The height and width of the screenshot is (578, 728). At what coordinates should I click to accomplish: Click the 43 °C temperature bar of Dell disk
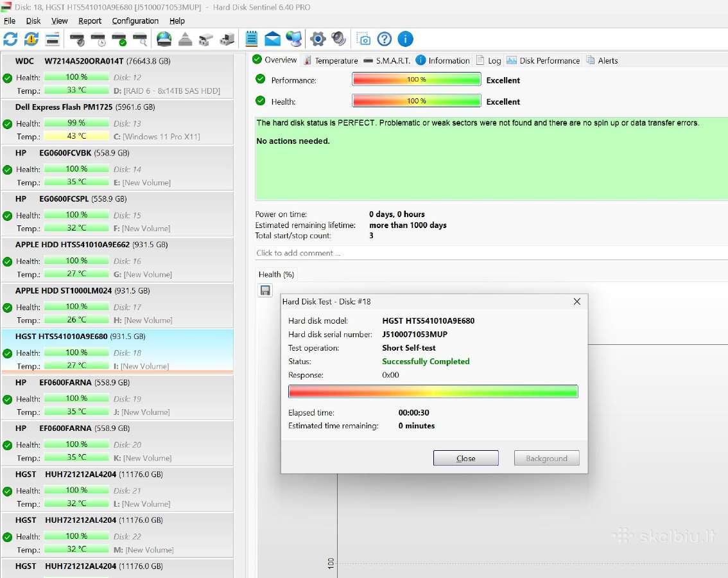pos(76,136)
